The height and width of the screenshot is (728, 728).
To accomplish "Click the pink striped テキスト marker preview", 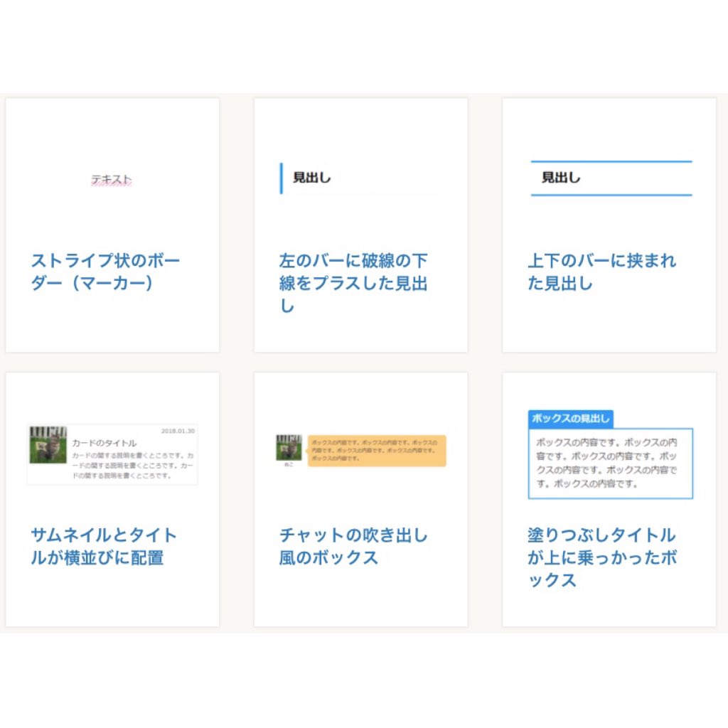I will [x=110, y=181].
